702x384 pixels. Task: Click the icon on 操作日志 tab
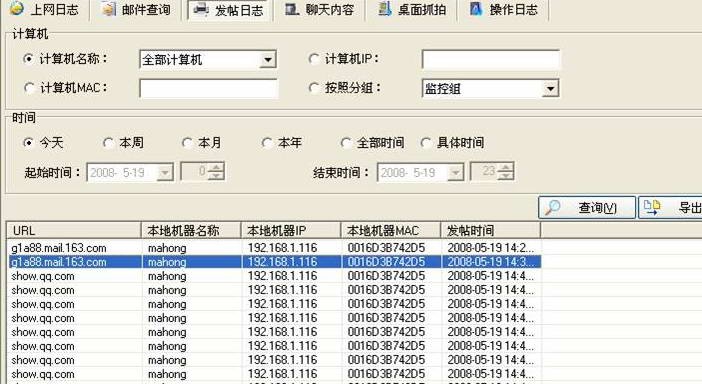coord(476,9)
